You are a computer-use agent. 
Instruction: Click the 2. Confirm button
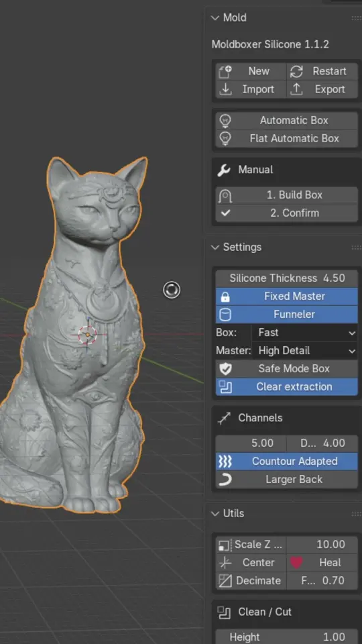coord(286,213)
